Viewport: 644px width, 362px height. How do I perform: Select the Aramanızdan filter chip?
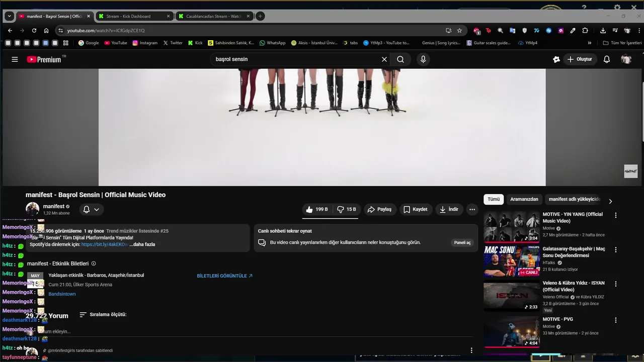(x=524, y=200)
